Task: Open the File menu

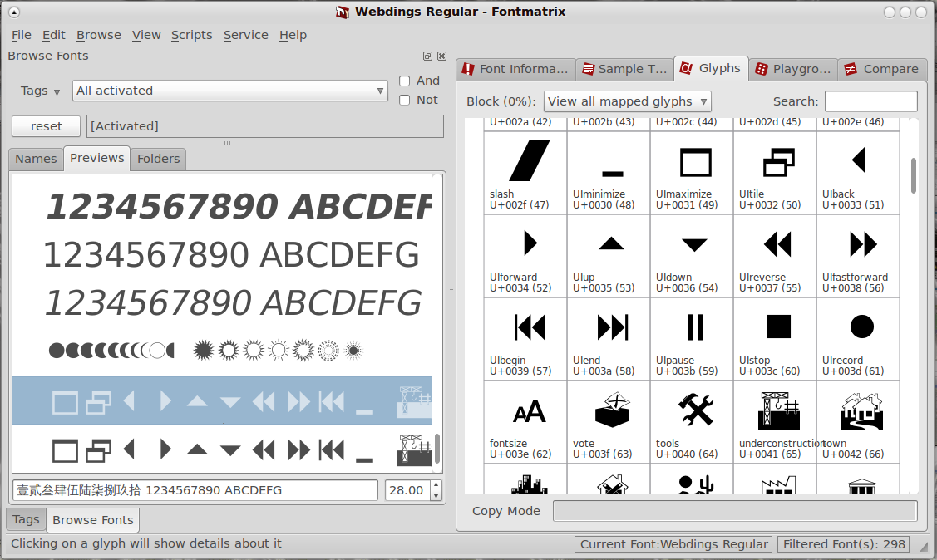Action: 21,35
